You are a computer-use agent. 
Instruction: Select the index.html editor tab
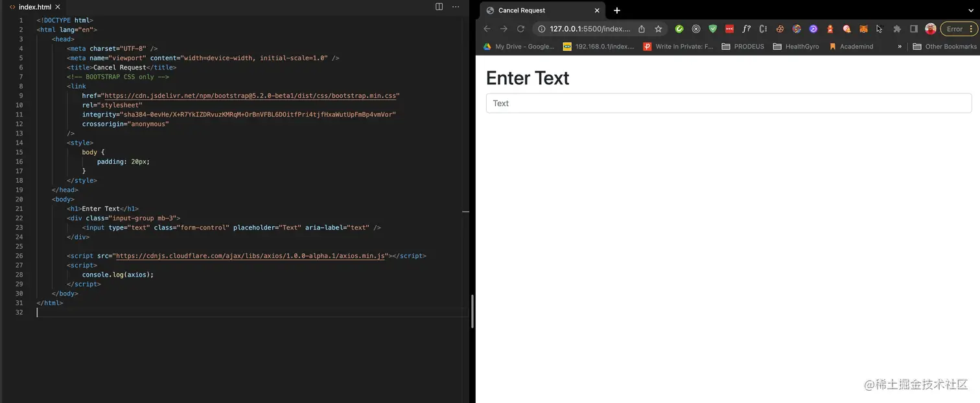[35, 7]
